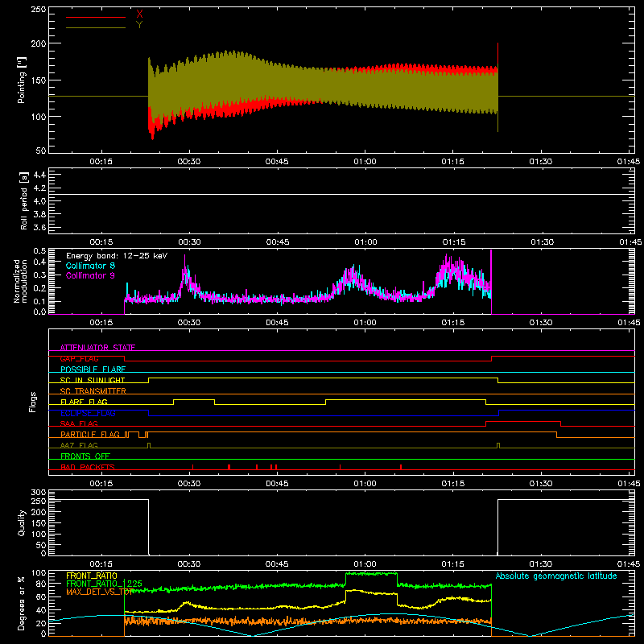This screenshot has height=644, width=644.
Task: Click the SAA_FLAG label
Action: coord(79,423)
